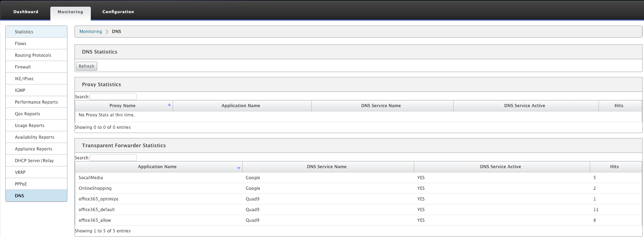Screen dimensions: 644x237
Task: Click the breadcrumb chevron separator
Action: coord(107,32)
